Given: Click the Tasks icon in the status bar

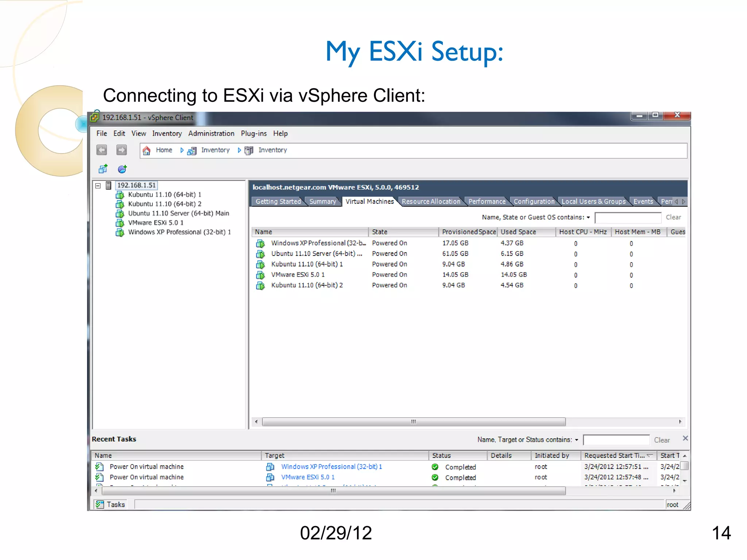Looking at the screenshot, I should 100,505.
